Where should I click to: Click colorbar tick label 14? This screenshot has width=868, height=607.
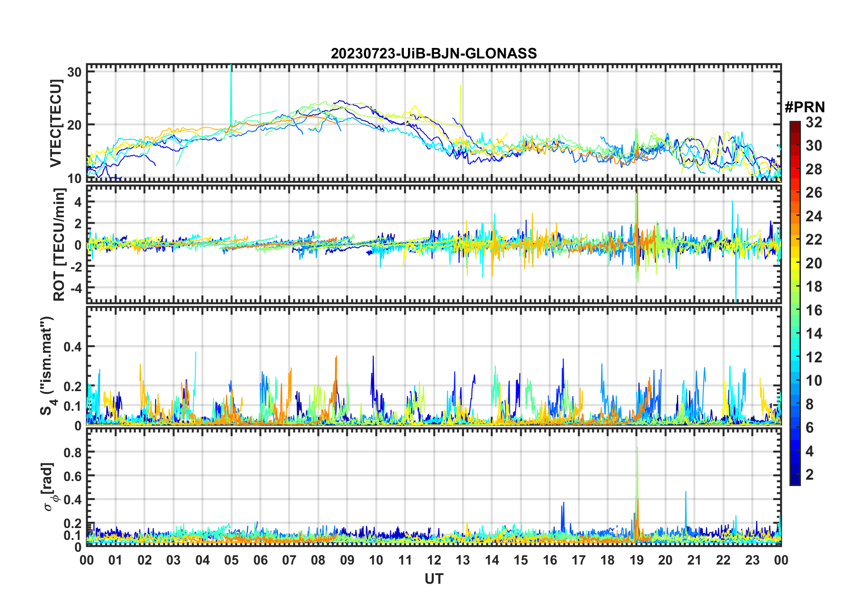coord(814,334)
